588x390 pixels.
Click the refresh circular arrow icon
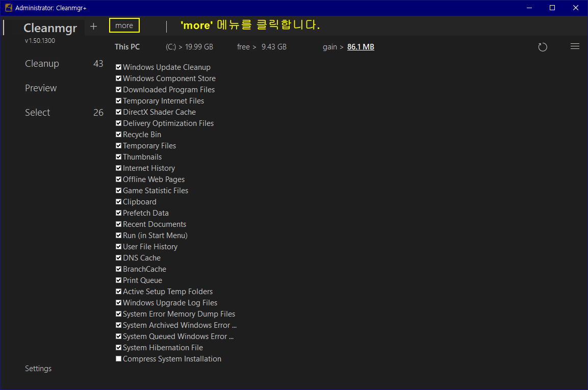pos(543,47)
